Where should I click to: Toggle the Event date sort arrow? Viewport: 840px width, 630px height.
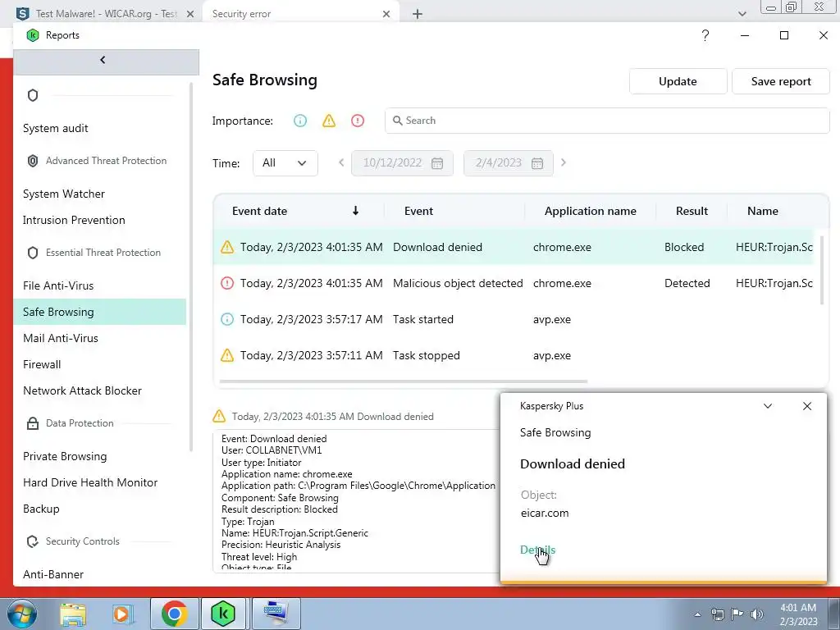(355, 211)
